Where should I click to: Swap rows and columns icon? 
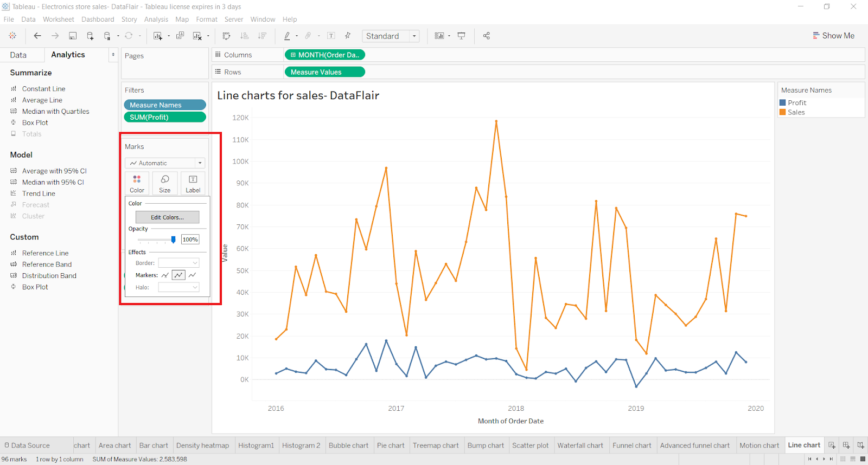pyautogui.click(x=227, y=36)
